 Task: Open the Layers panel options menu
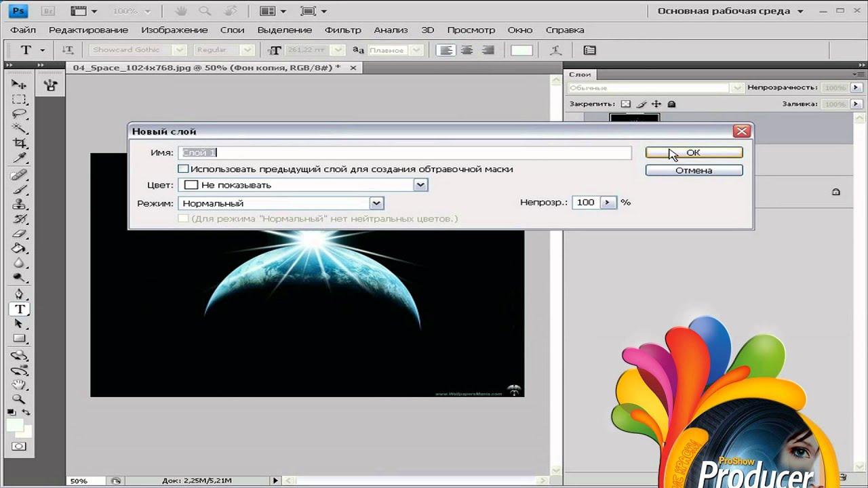pyautogui.click(x=859, y=74)
